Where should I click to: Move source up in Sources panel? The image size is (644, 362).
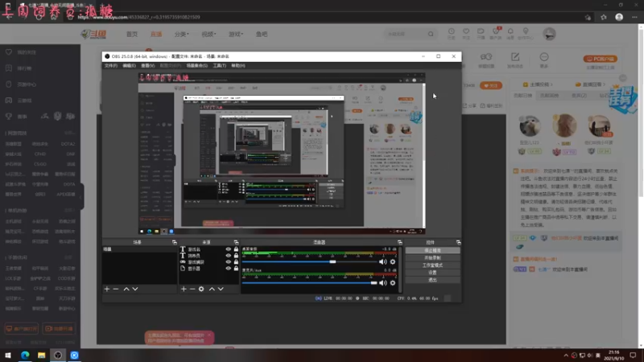click(x=212, y=289)
